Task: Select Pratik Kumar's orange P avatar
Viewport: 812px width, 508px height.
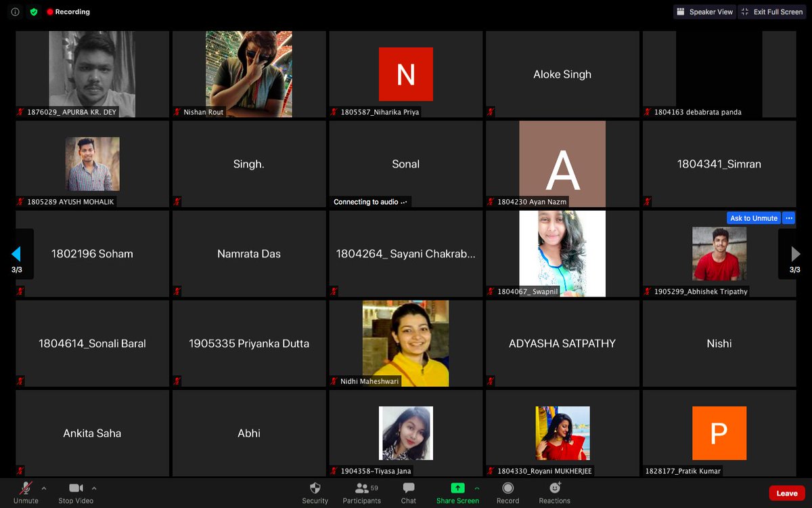Action: coord(719,433)
